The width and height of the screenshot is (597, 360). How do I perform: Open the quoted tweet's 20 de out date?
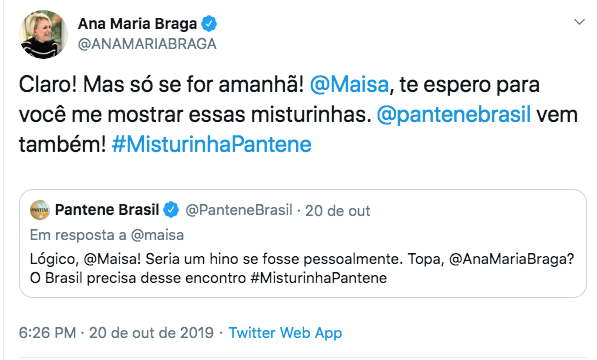tap(338, 211)
